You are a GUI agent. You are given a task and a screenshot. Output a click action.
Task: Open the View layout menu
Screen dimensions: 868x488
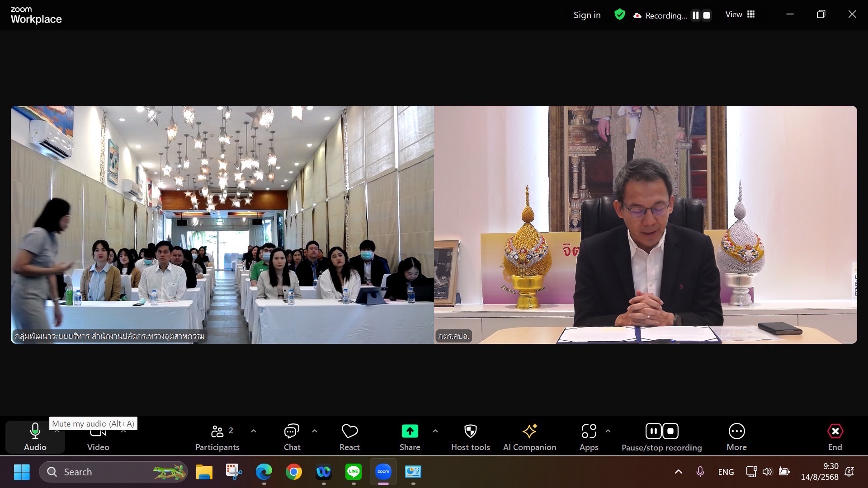pos(740,14)
